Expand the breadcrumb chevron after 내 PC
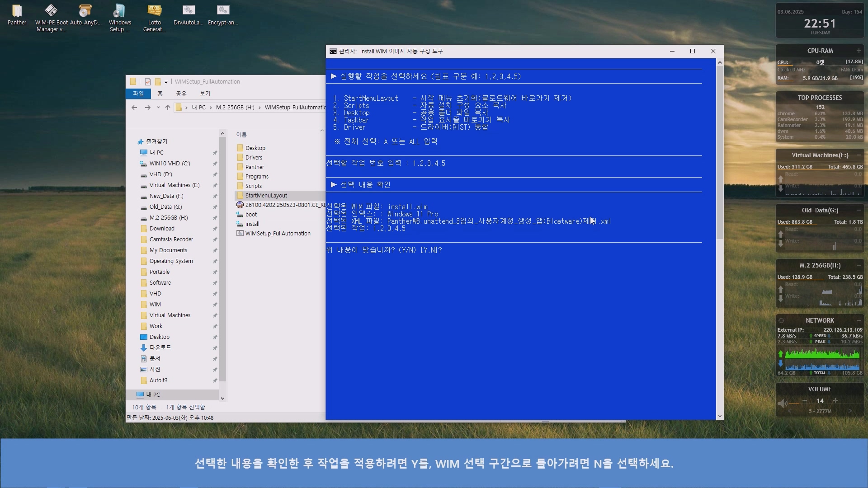Screen dimensions: 868x488 (211, 108)
